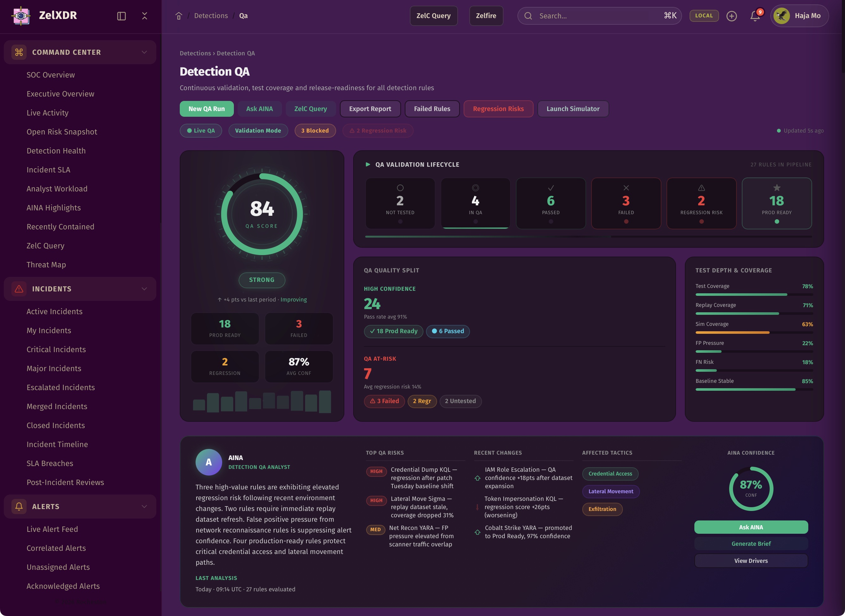Toggle the Live QA status pill
Screen dimensions: 845x616
[x=201, y=130]
